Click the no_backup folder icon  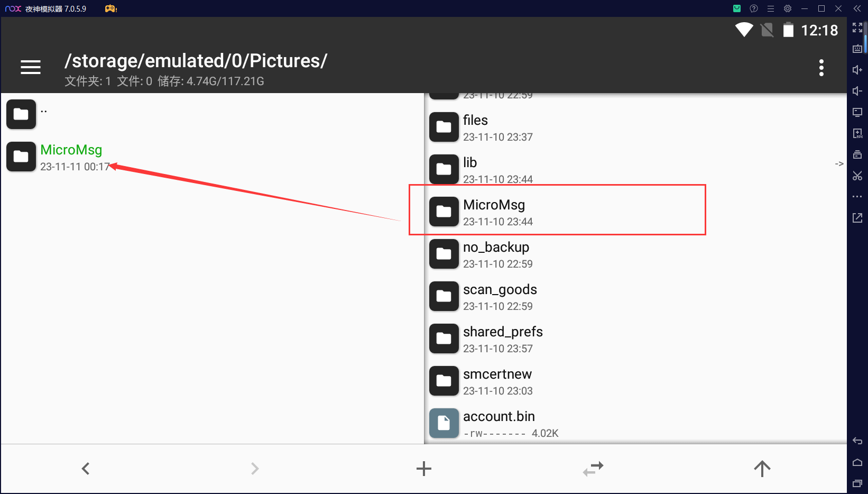(444, 254)
